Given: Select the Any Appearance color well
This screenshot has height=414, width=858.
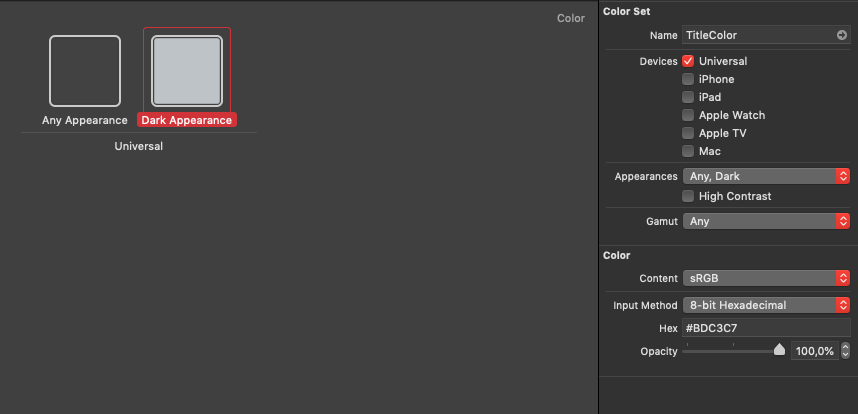Looking at the screenshot, I should (85, 71).
